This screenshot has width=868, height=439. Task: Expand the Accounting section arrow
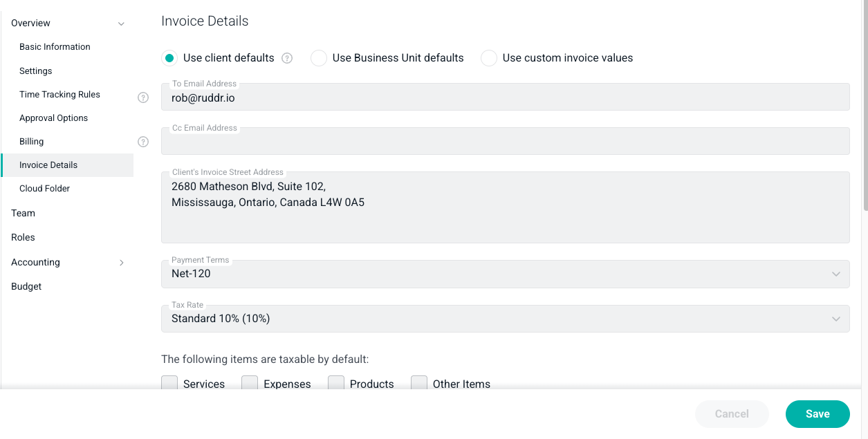[122, 263]
